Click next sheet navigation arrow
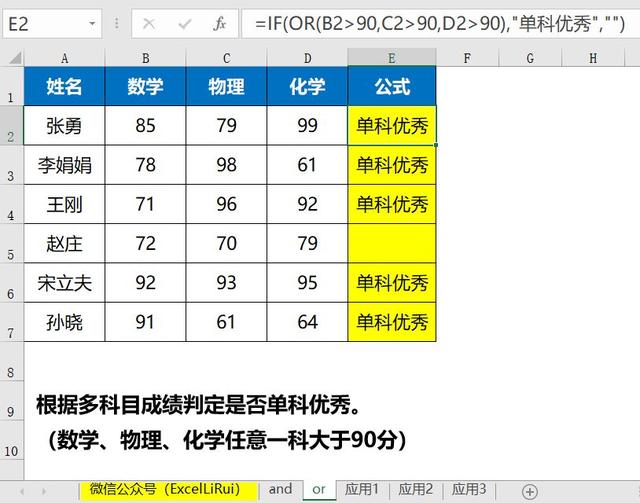 [x=44, y=491]
